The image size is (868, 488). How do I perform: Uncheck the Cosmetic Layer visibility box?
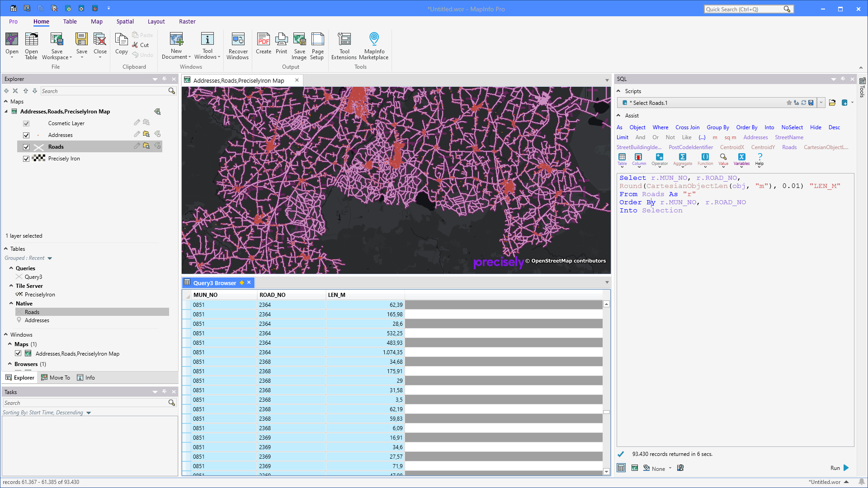click(x=26, y=123)
